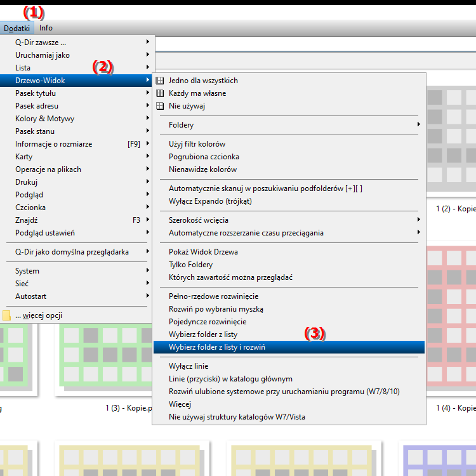Expand the 'Q-Dir zawsze ...' submenu
This screenshot has width=476, height=476.
click(x=76, y=42)
